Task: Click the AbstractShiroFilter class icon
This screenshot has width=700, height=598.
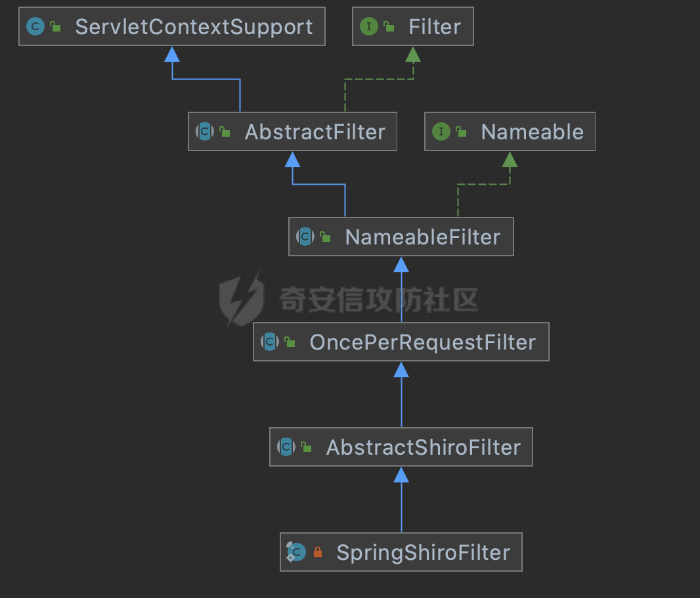Action: pyautogui.click(x=286, y=447)
